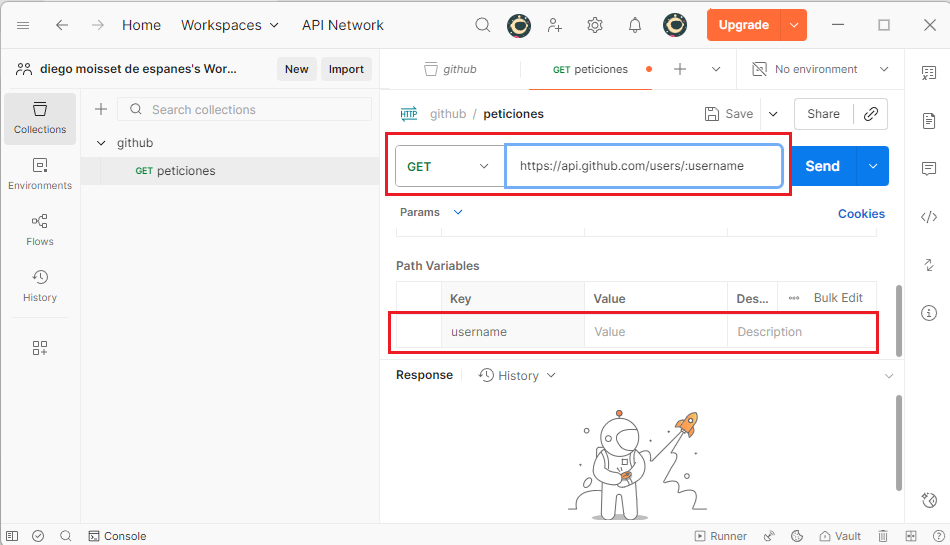Open the Flows sidebar panel
This screenshot has height=545, width=950.
pyautogui.click(x=40, y=230)
